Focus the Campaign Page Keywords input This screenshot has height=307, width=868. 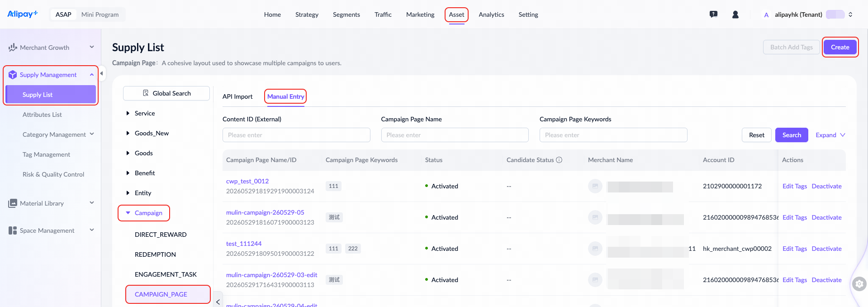click(x=613, y=135)
